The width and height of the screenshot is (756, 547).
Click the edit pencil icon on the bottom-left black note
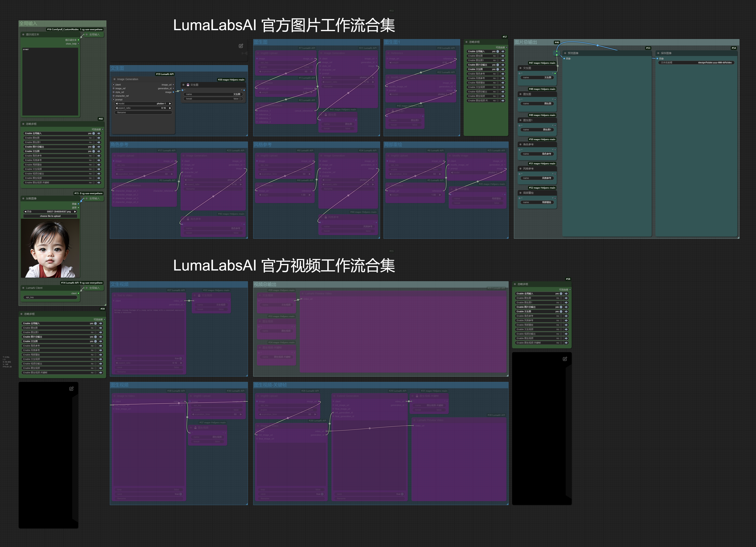71,389
